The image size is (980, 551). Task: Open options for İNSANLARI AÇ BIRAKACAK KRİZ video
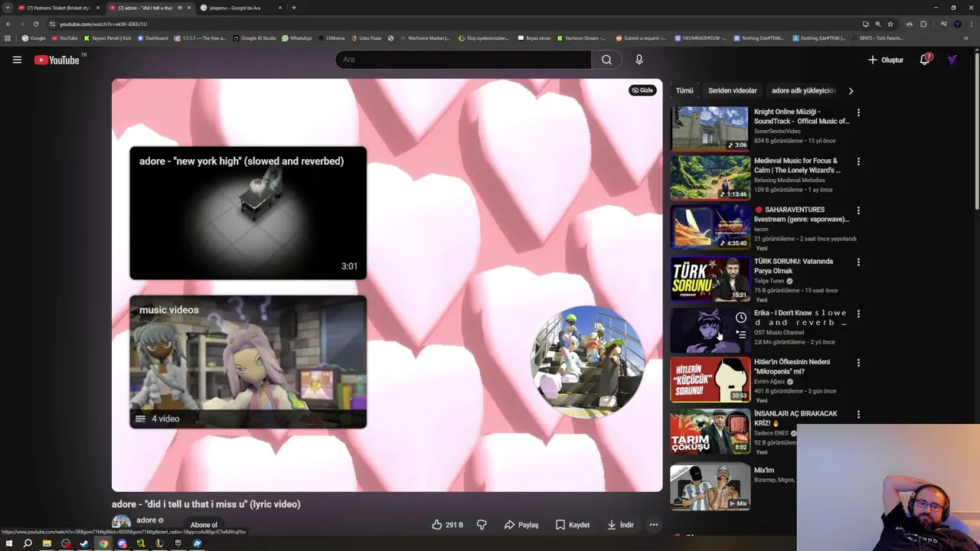click(x=858, y=414)
